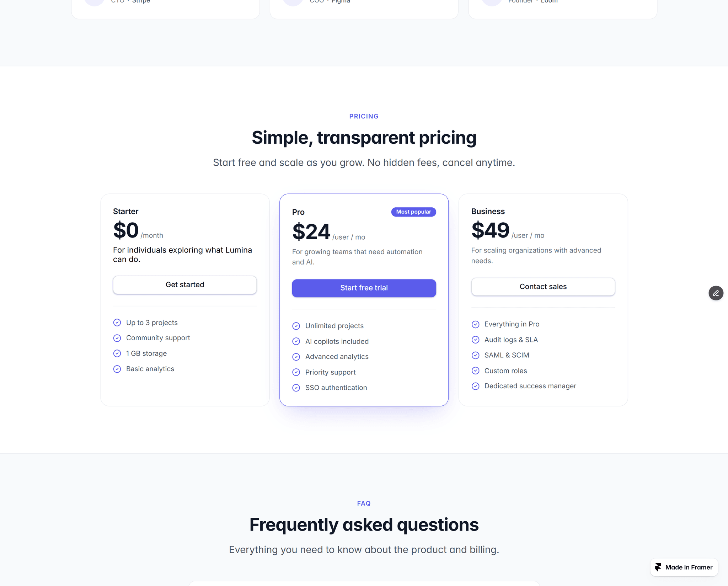The image size is (728, 586).
Task: Click the Contact sales button
Action: pos(543,287)
